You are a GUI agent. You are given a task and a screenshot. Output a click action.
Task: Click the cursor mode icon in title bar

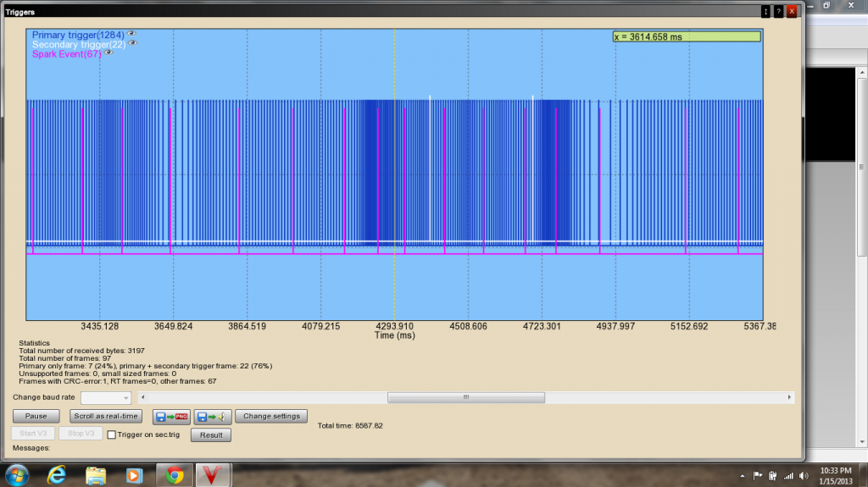tap(765, 12)
